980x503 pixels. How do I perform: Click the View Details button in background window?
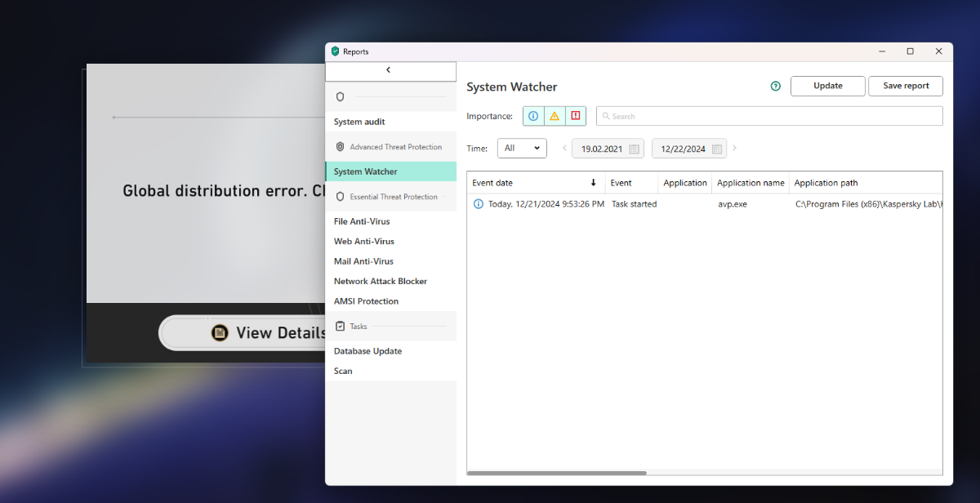pos(245,332)
